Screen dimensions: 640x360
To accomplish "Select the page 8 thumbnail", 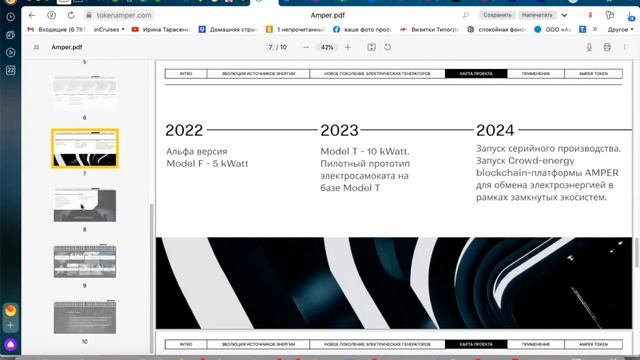I will [85, 205].
